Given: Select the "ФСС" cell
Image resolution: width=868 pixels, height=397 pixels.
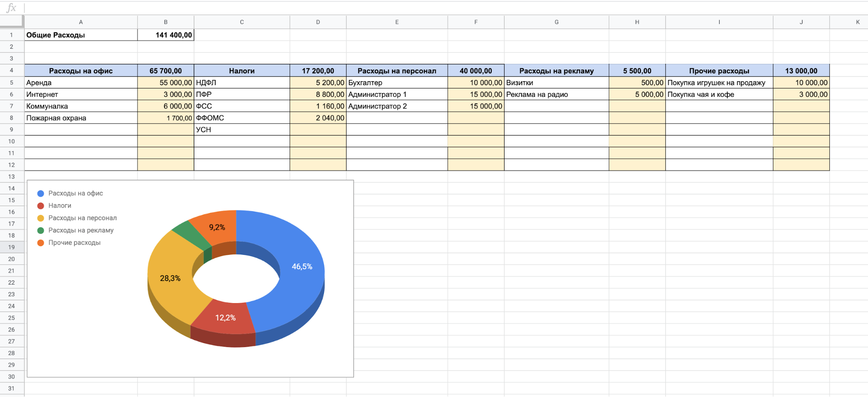Looking at the screenshot, I should [x=242, y=106].
